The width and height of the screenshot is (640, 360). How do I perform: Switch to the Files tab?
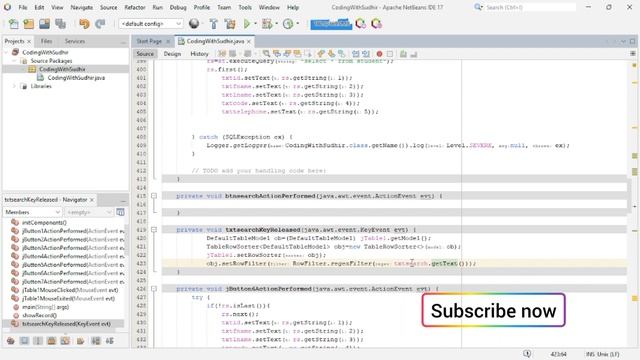click(x=46, y=41)
